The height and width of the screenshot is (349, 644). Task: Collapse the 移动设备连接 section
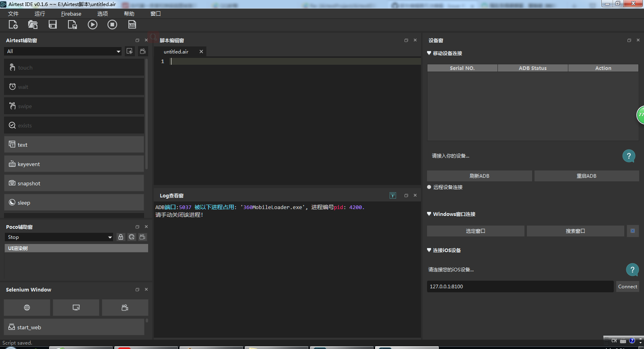(x=429, y=53)
